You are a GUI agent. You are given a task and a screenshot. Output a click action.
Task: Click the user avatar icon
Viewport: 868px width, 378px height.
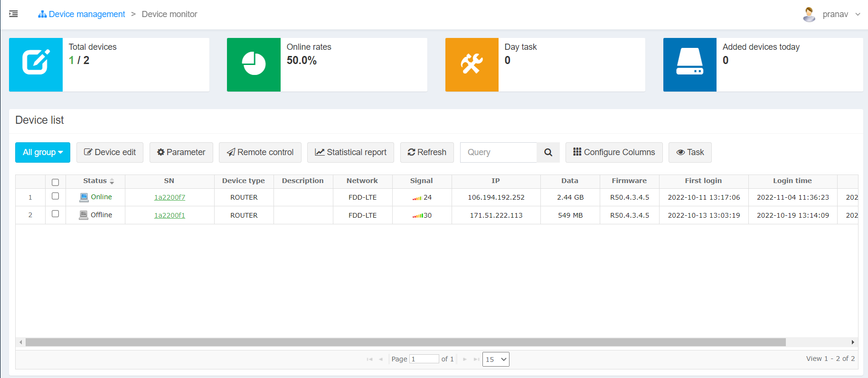[x=809, y=14]
